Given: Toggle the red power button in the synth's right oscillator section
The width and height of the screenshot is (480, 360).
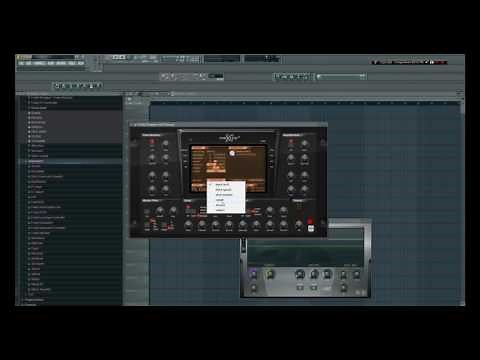Looking at the screenshot, I should coord(291,141).
